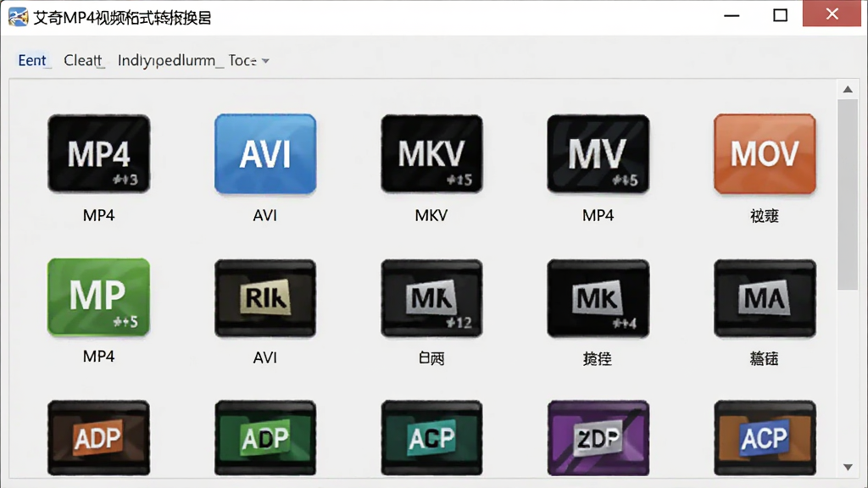
Task: Click the MP4 caption under the MV icon
Action: [x=598, y=215]
